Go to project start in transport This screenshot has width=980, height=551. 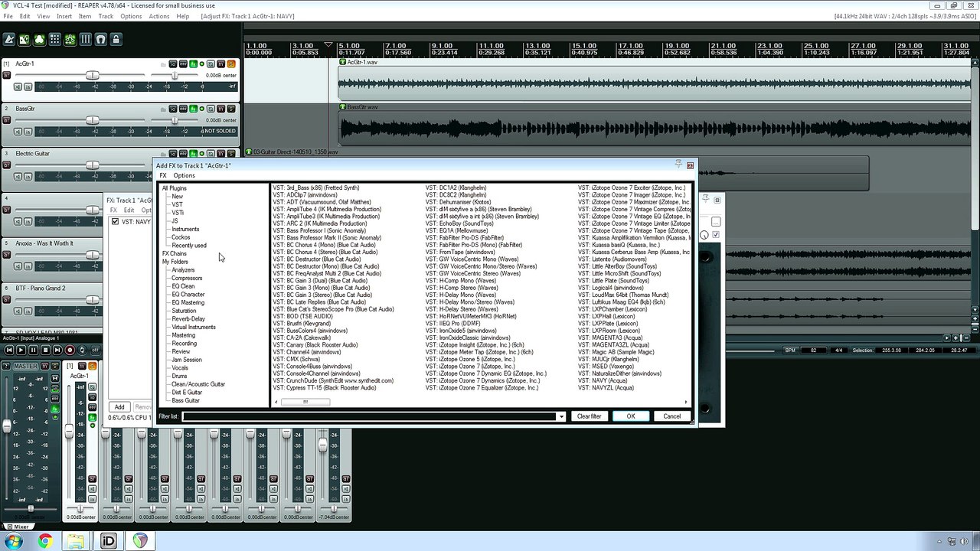(8, 350)
